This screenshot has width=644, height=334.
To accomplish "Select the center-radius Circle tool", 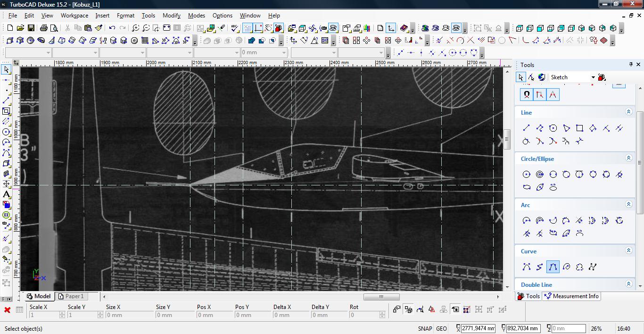I will coord(527,174).
